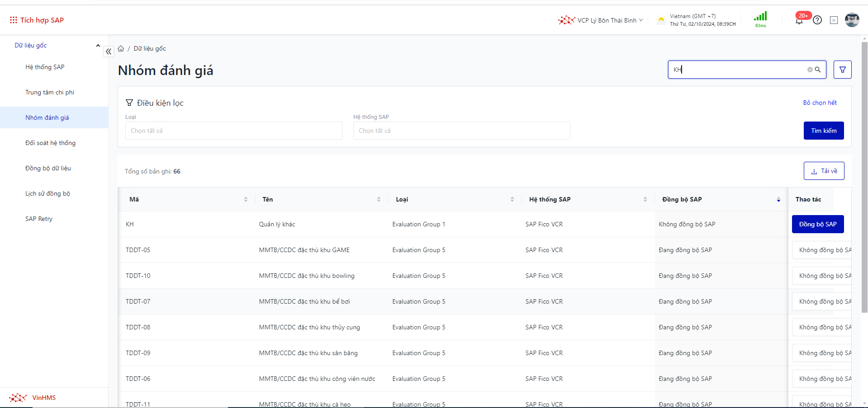The height and width of the screenshot is (408, 868).
Task: Open the Loại filter dropdown
Action: pos(233,131)
